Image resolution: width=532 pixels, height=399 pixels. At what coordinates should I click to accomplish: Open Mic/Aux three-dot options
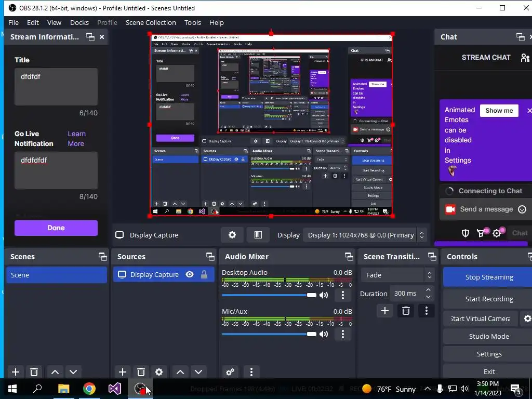[x=343, y=334]
